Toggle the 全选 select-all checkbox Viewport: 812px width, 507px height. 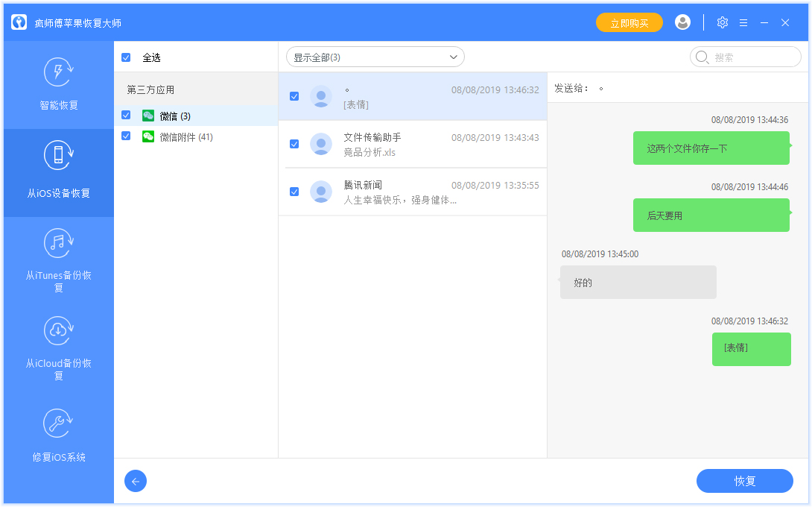coord(127,57)
